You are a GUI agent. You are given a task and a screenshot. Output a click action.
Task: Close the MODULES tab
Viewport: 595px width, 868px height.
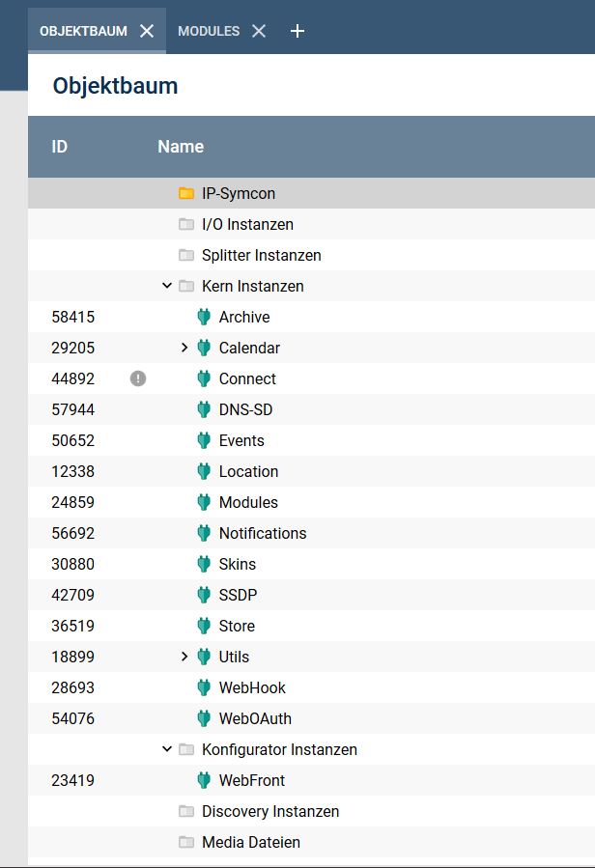pyautogui.click(x=259, y=31)
